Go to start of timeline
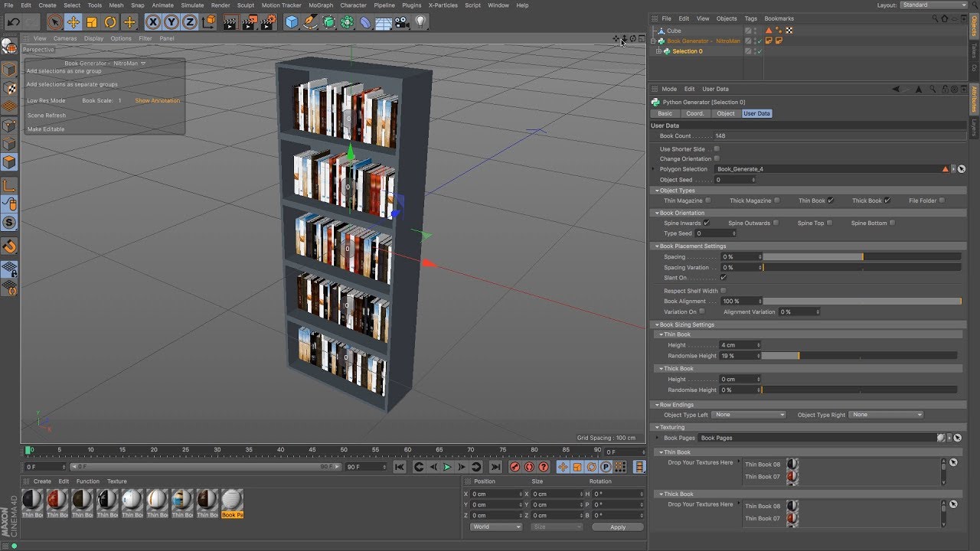980x551 pixels. [399, 467]
